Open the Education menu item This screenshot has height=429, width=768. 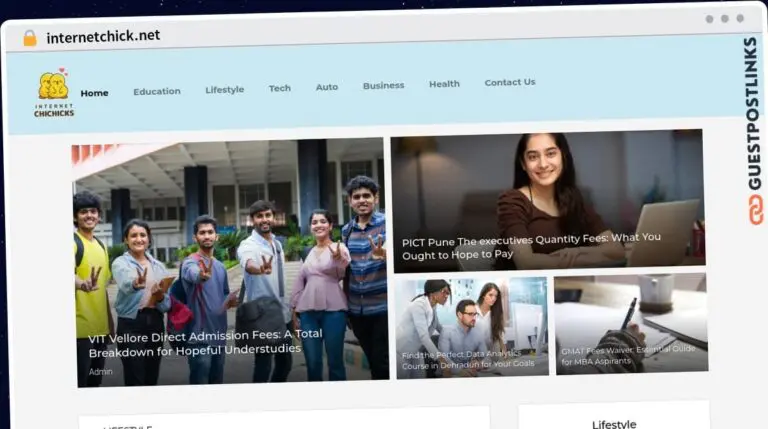point(157,92)
